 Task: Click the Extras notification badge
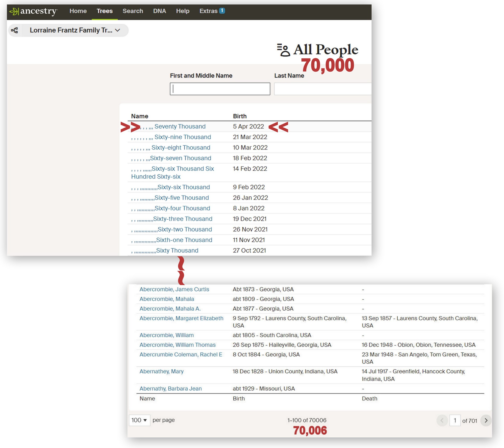coord(222,11)
